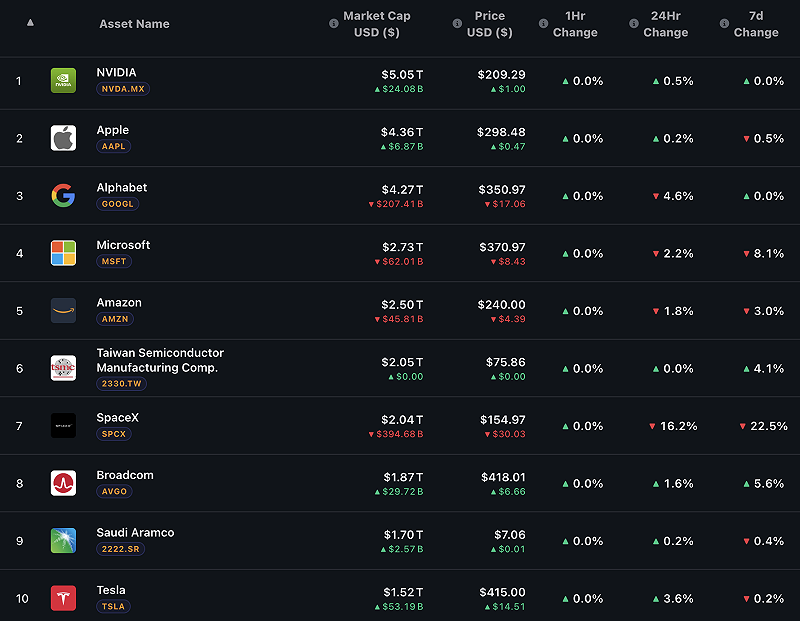
Task: Select Amazon price $240.00
Action: tap(502, 305)
